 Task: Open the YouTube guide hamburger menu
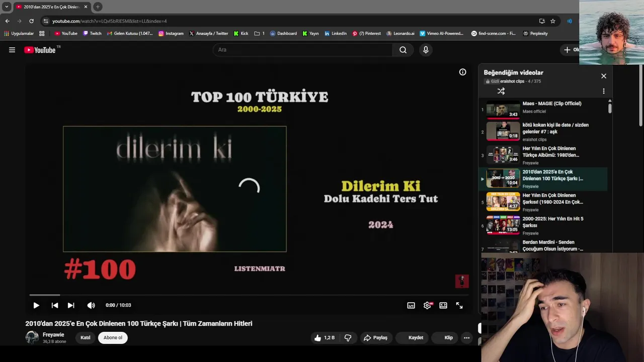12,50
